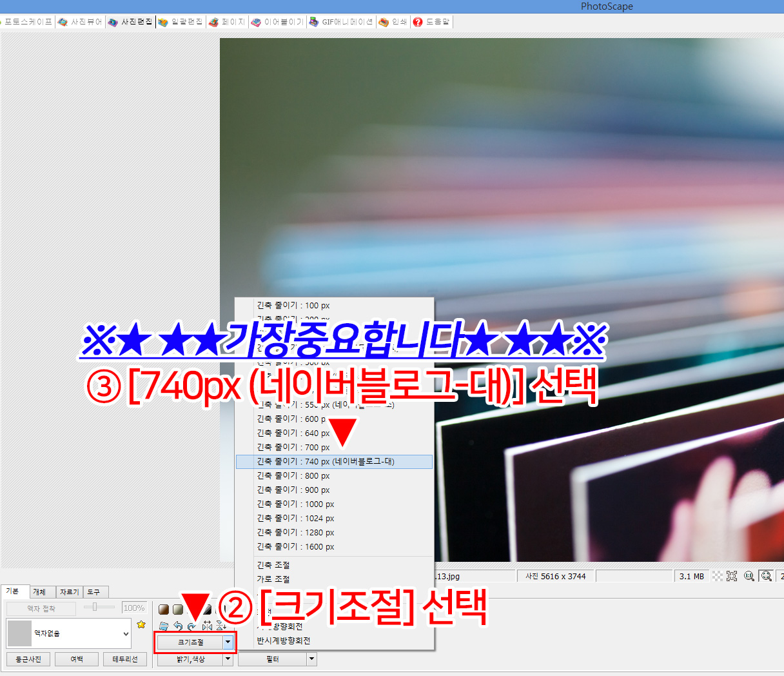Image resolution: width=784 pixels, height=676 pixels.
Task: Open the 일괄편집 tab in top toolbar
Action: 181,22
